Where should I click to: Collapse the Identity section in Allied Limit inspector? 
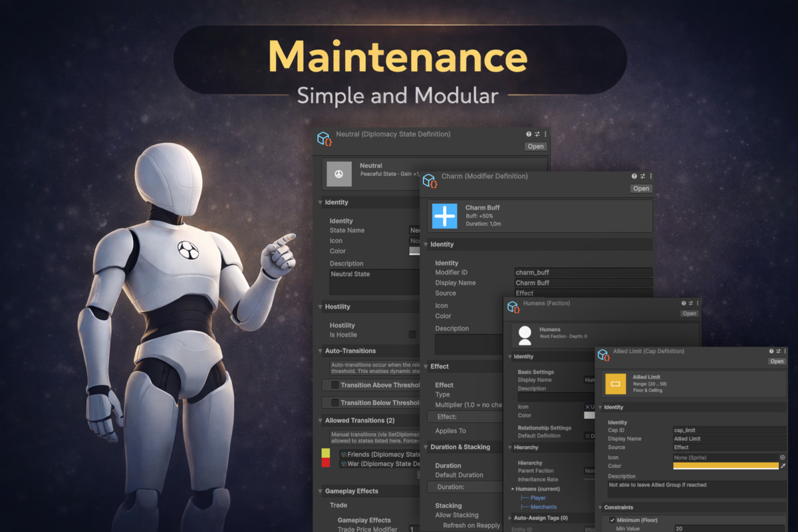tap(600, 407)
